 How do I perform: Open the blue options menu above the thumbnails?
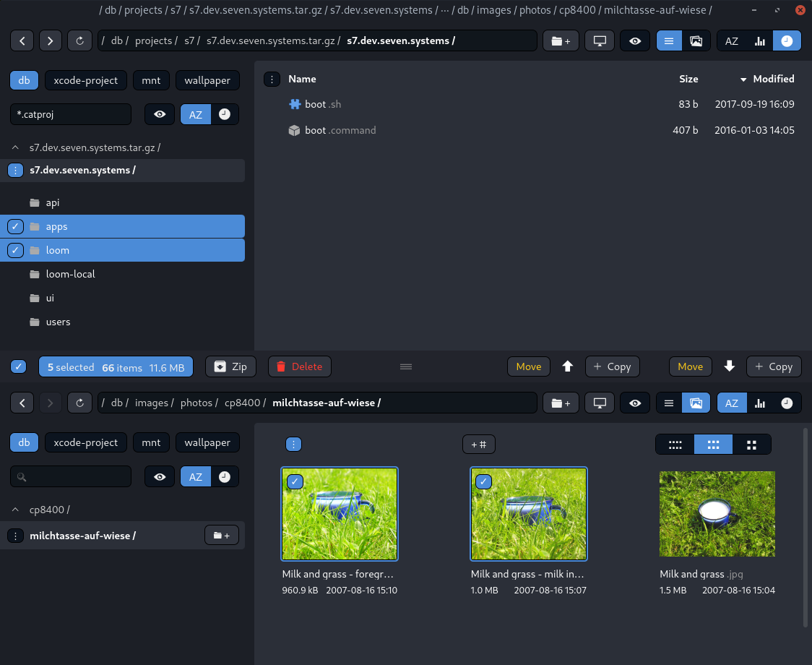[x=293, y=445]
